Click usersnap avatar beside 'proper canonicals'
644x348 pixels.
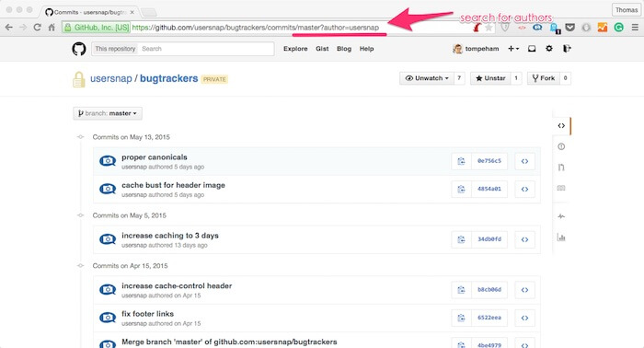click(x=108, y=161)
